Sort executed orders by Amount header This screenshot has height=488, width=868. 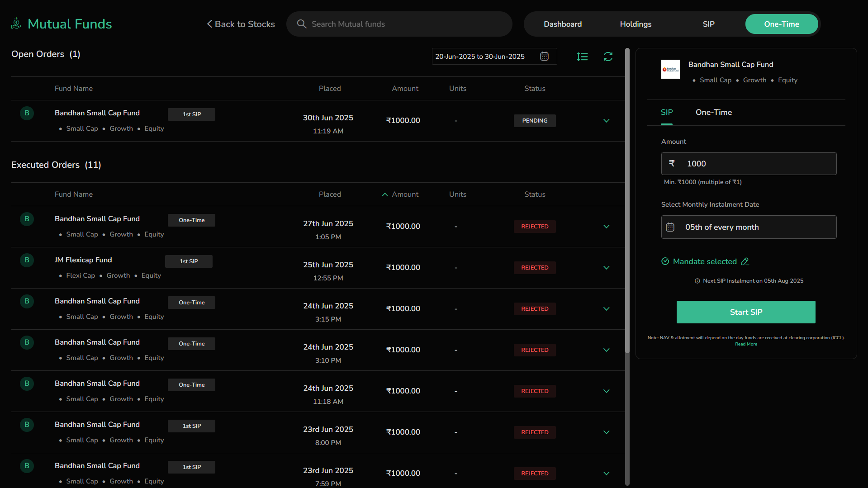pyautogui.click(x=405, y=194)
